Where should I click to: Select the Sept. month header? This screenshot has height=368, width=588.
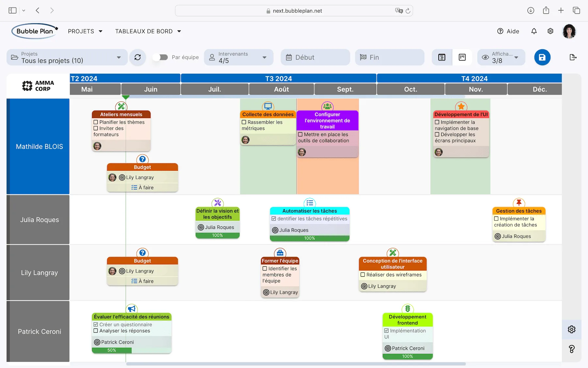[x=345, y=89]
